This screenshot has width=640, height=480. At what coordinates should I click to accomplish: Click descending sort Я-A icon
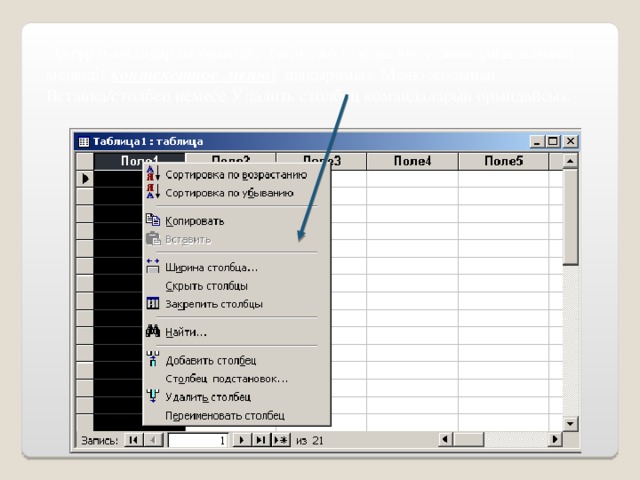click(x=153, y=192)
